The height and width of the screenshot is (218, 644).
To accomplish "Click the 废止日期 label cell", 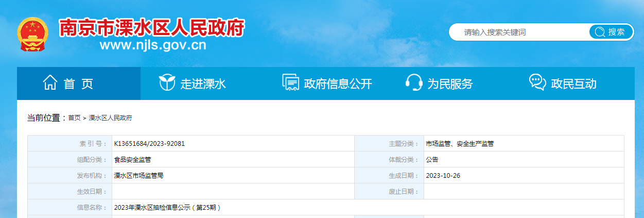I will point(389,192).
